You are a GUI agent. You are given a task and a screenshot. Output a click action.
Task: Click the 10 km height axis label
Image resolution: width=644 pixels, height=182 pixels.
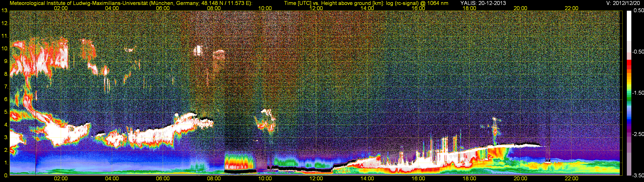(5, 49)
